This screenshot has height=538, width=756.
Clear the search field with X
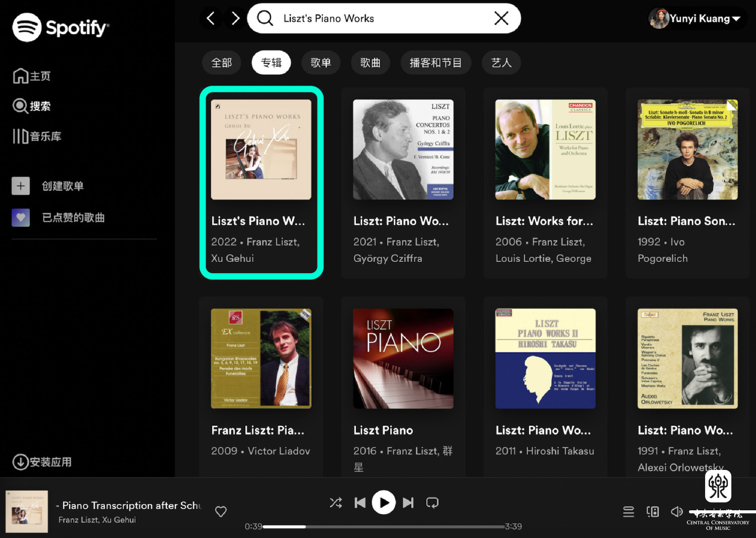click(501, 19)
